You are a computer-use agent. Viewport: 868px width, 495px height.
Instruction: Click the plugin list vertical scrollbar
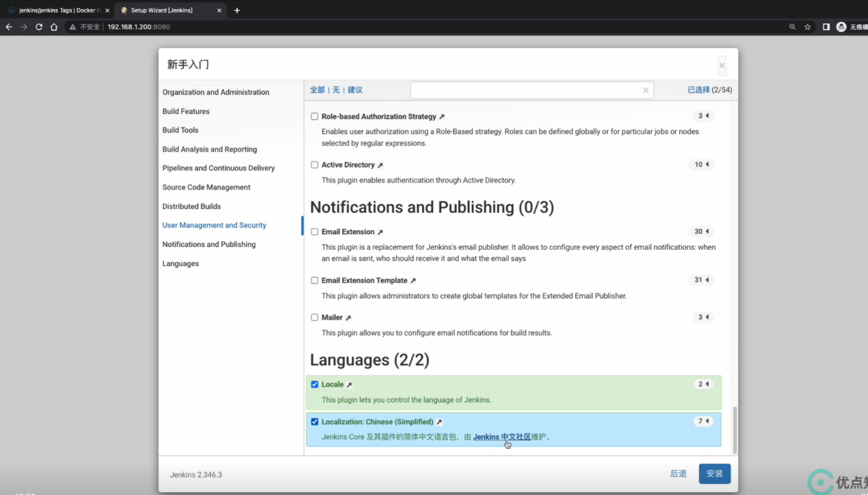[734, 430]
